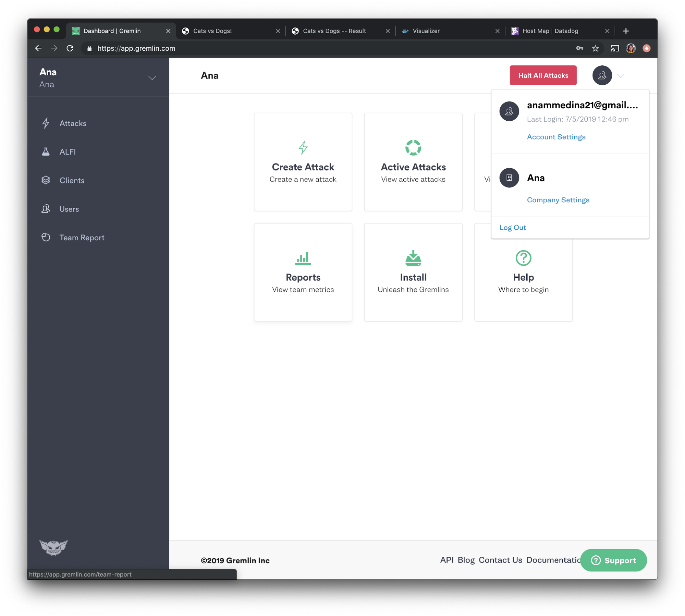This screenshot has width=685, height=616.
Task: Open ALFI in the sidebar menu
Action: (x=68, y=152)
